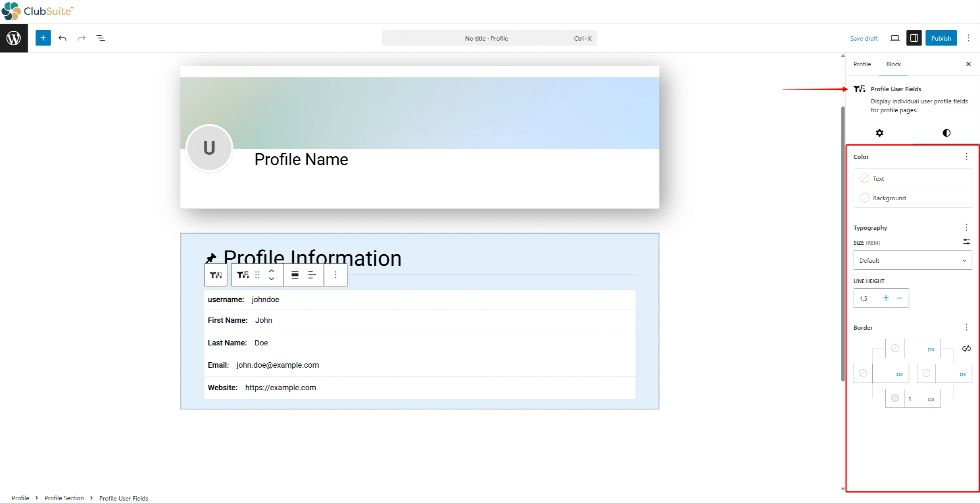Viewport: 980px width, 504px height.
Task: Open Border panel options menu
Action: (x=966, y=327)
